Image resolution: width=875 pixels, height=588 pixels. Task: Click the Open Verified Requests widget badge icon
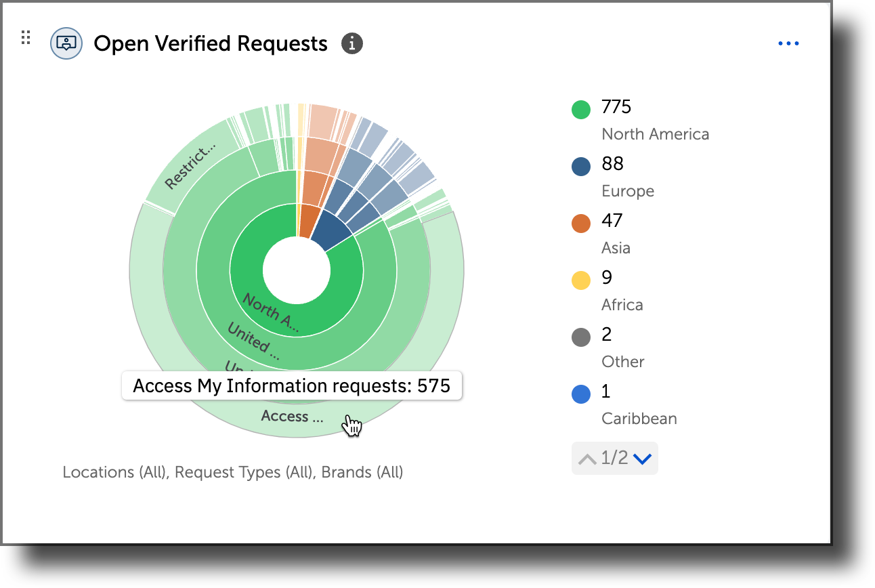pos(66,43)
